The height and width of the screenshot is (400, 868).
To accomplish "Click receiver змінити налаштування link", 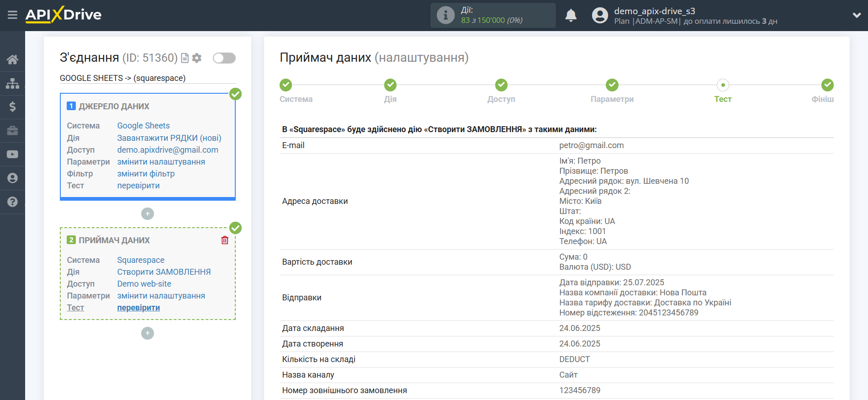I will tap(161, 296).
